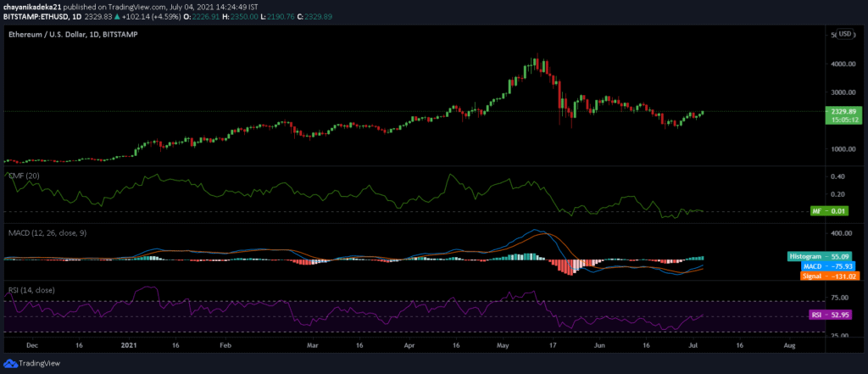868x374 pixels.
Task: Open the TradingView wordmark link
Action: [39, 364]
